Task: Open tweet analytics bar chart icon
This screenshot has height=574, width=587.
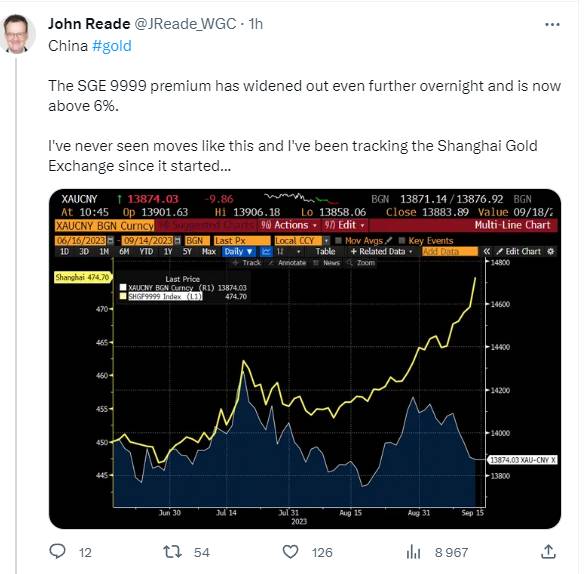Action: click(x=413, y=552)
